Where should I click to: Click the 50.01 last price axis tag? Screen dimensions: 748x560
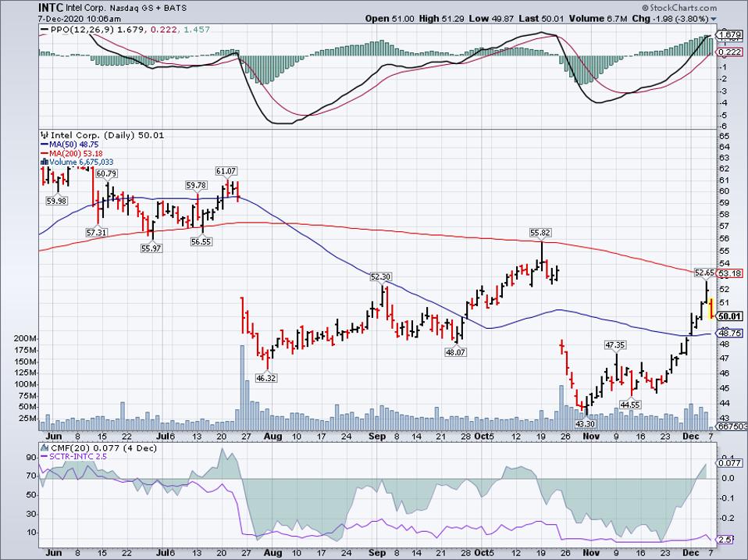coord(730,316)
